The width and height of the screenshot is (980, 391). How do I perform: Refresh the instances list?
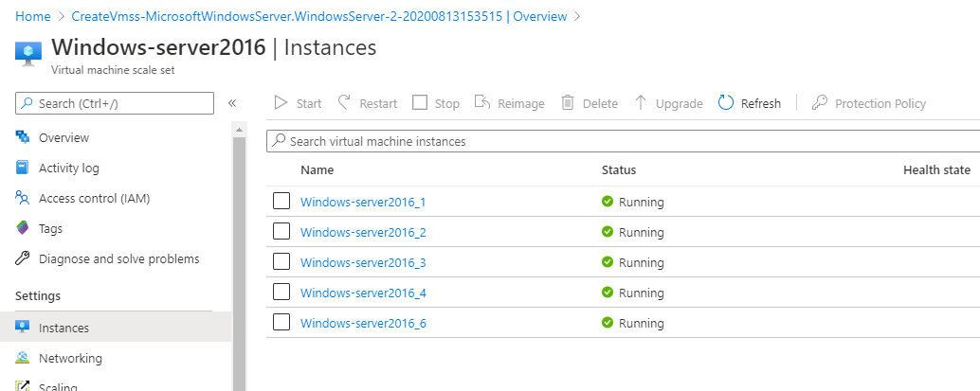[x=750, y=103]
